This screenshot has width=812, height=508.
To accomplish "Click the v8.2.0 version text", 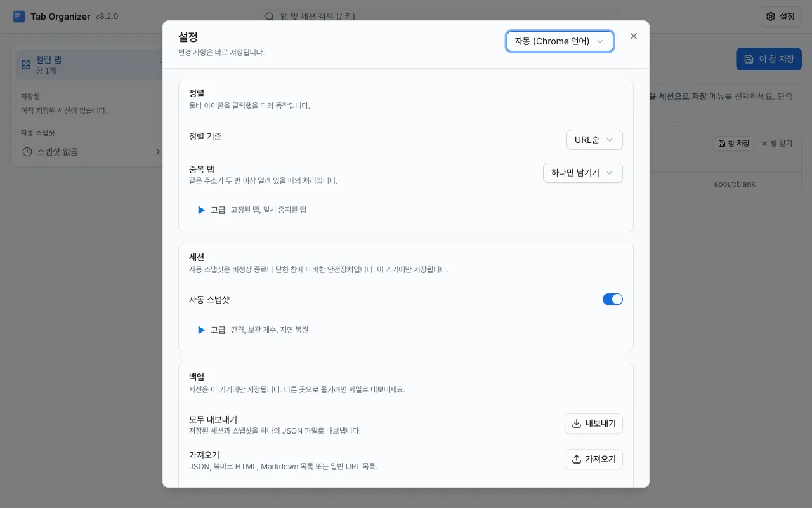I will [x=107, y=17].
